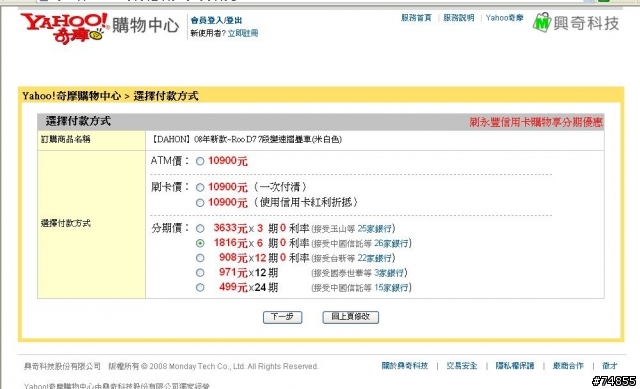The width and height of the screenshot is (640, 389).
Task: Click the breadcrumb Yahoo!奇摩購物中心 > 選擇付款方式
Action: (x=110, y=96)
